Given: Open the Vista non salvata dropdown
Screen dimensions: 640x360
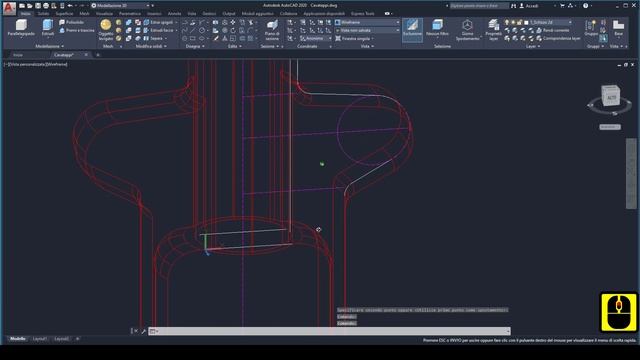Looking at the screenshot, I should point(367,30).
